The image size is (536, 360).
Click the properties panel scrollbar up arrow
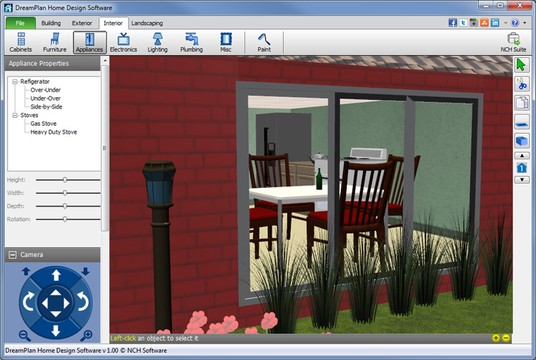[x=105, y=61]
